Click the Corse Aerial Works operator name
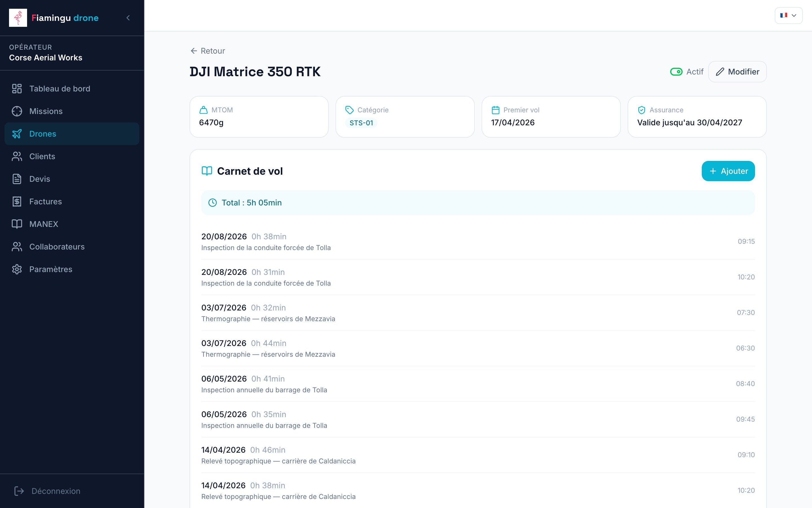This screenshot has height=508, width=812. [46, 58]
